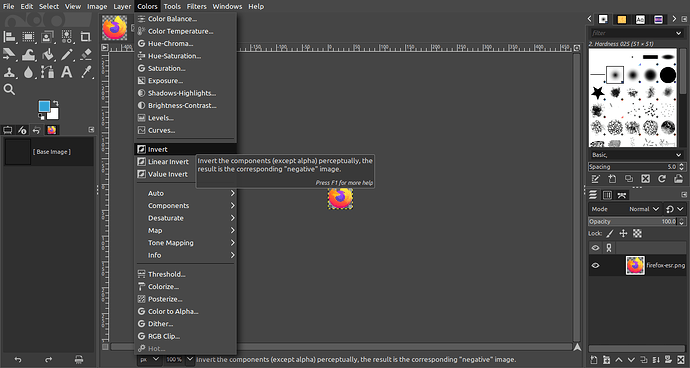This screenshot has width=690, height=368.
Task: Open Hue-Saturation from the Colors menu
Action: tap(185, 56)
